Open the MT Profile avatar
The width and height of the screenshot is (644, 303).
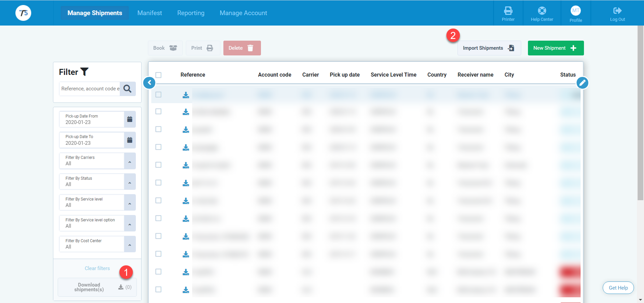(x=576, y=11)
